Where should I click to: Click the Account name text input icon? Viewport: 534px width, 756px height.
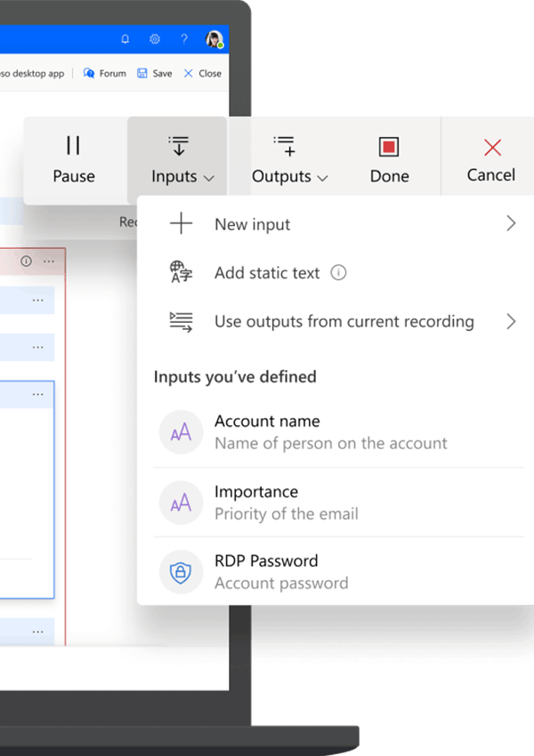(181, 432)
